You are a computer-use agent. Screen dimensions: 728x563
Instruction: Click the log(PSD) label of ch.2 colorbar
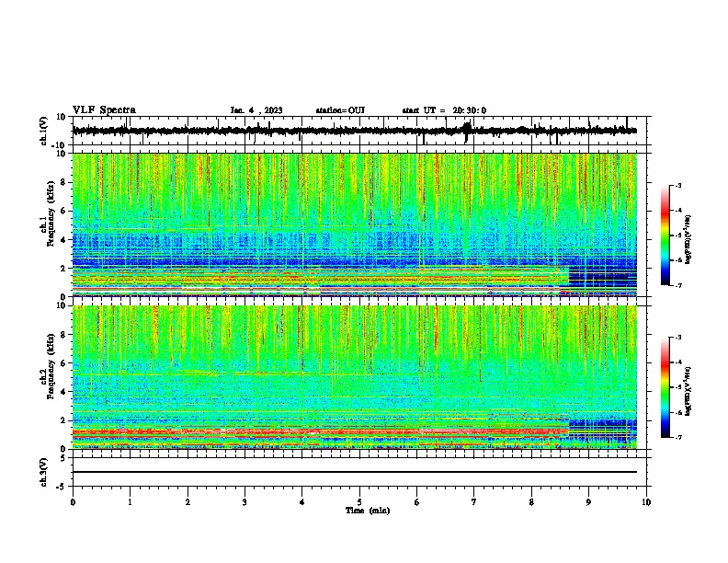click(688, 391)
